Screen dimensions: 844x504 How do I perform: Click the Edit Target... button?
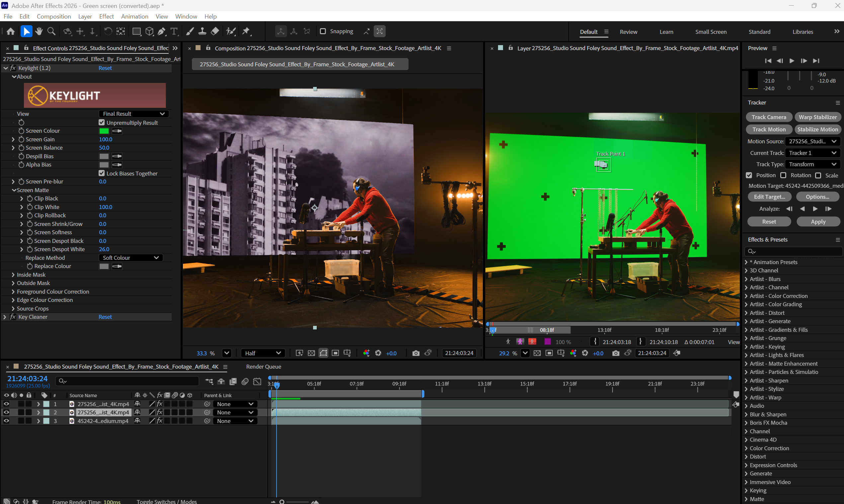(770, 197)
